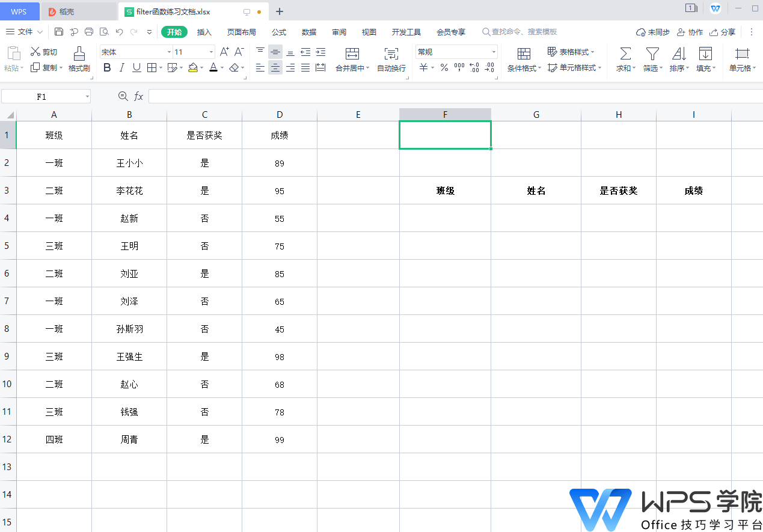Align cell text to the right
The image size is (763, 532).
tap(290, 68)
